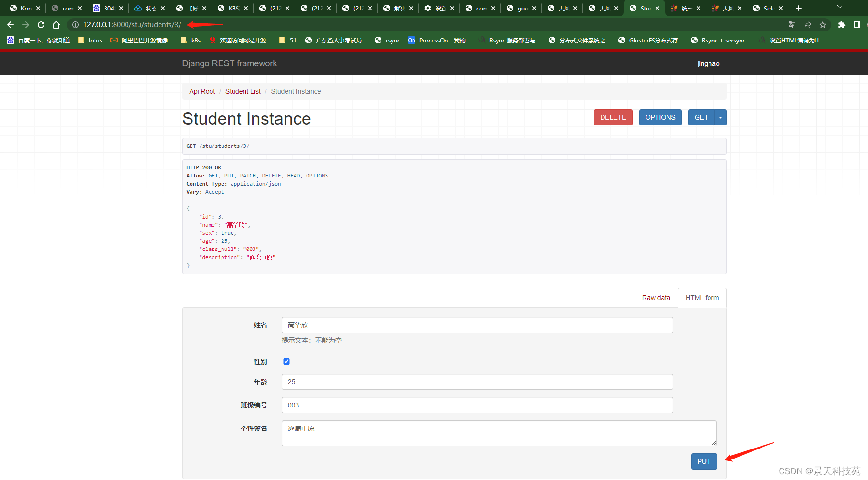Open the 阿里巴巴开源镜像 bookmark

click(141, 41)
